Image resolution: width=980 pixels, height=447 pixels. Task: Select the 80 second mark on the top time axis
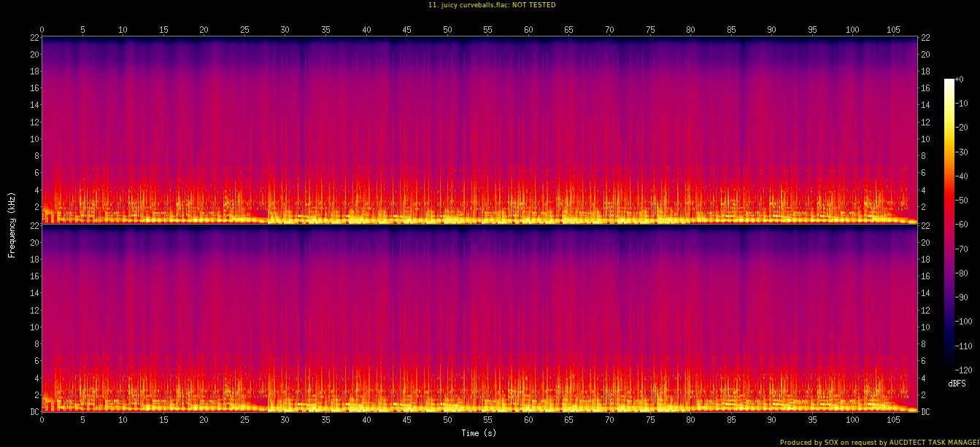pyautogui.click(x=690, y=30)
